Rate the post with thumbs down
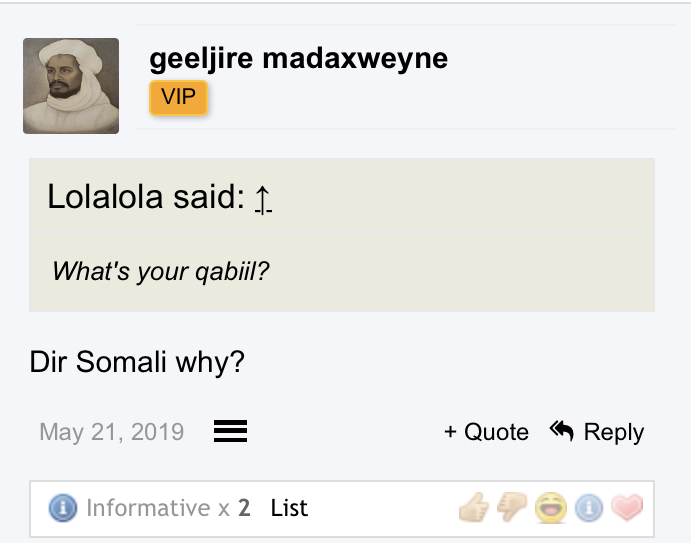Viewport: 691px width, 543px height. (512, 508)
